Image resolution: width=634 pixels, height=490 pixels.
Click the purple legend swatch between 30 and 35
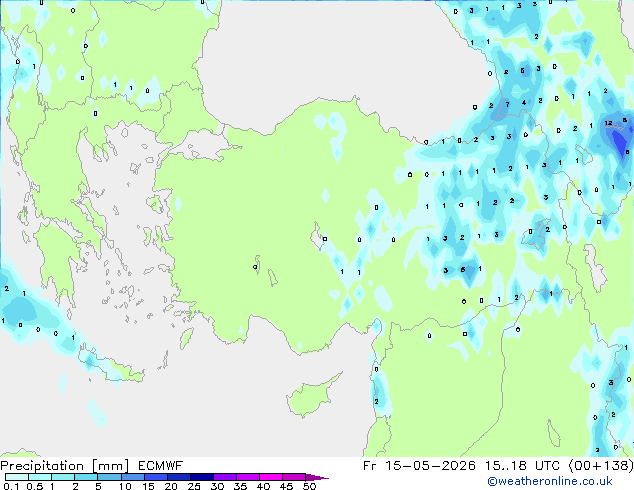[225, 477]
